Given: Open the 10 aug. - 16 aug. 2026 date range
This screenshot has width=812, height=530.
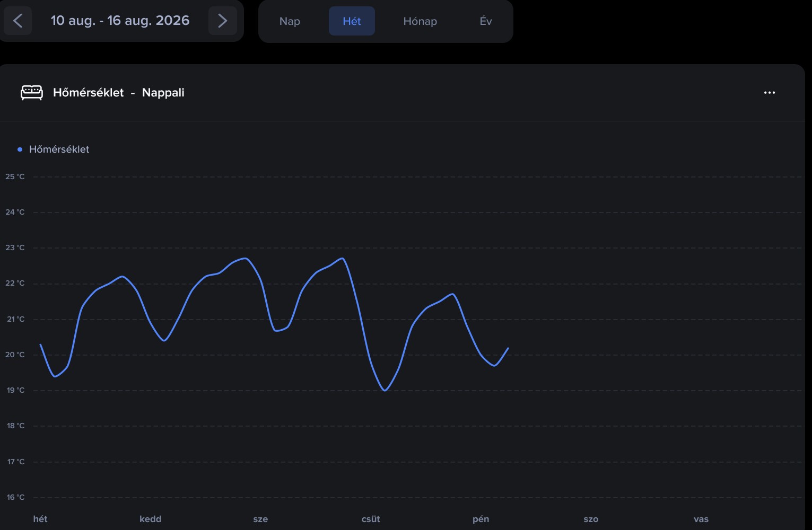Looking at the screenshot, I should click(120, 21).
